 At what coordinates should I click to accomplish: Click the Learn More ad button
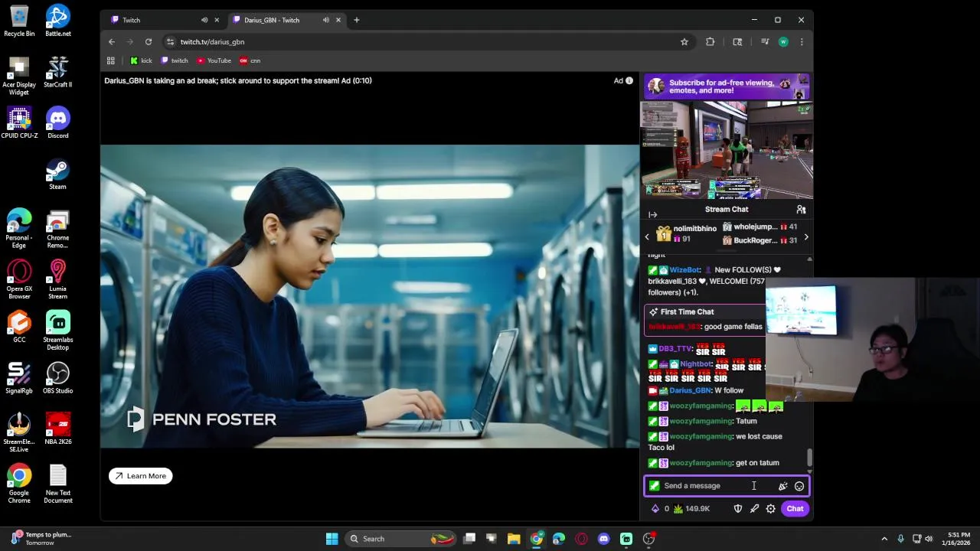(x=141, y=476)
